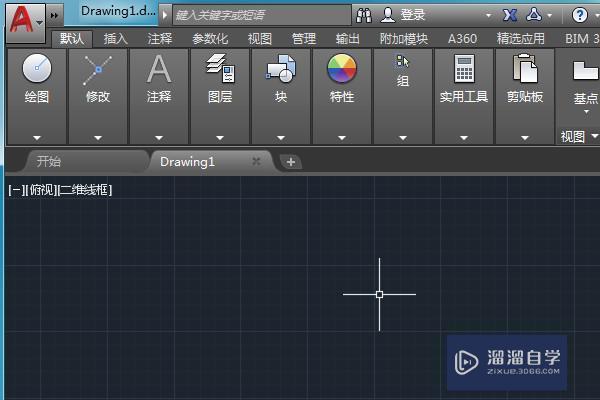This screenshot has height=400, width=600.
Task: Expand the 绘图 panel bottom arrow
Action: (37, 138)
